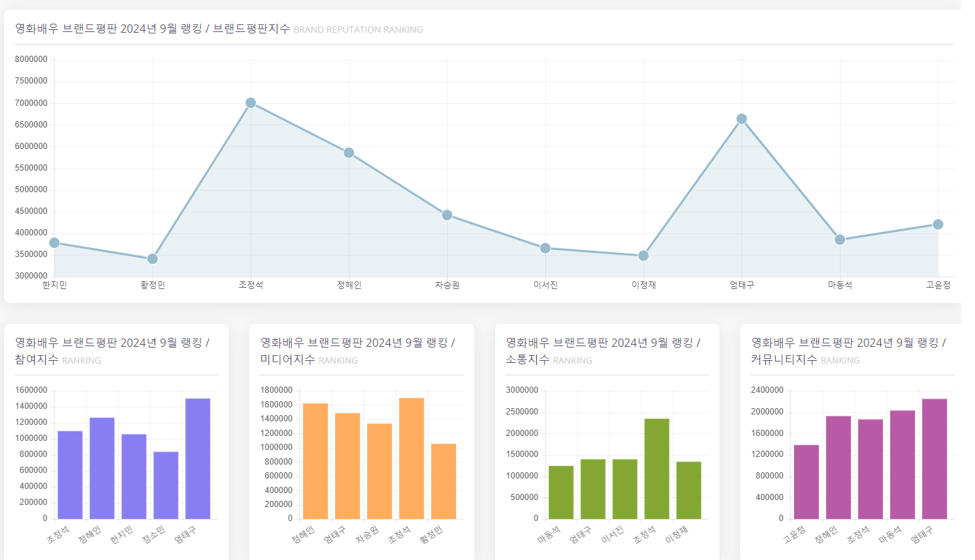Viewport: 975px width, 560px height.
Task: Click the 마동석 point on the line chart
Action: (x=840, y=240)
